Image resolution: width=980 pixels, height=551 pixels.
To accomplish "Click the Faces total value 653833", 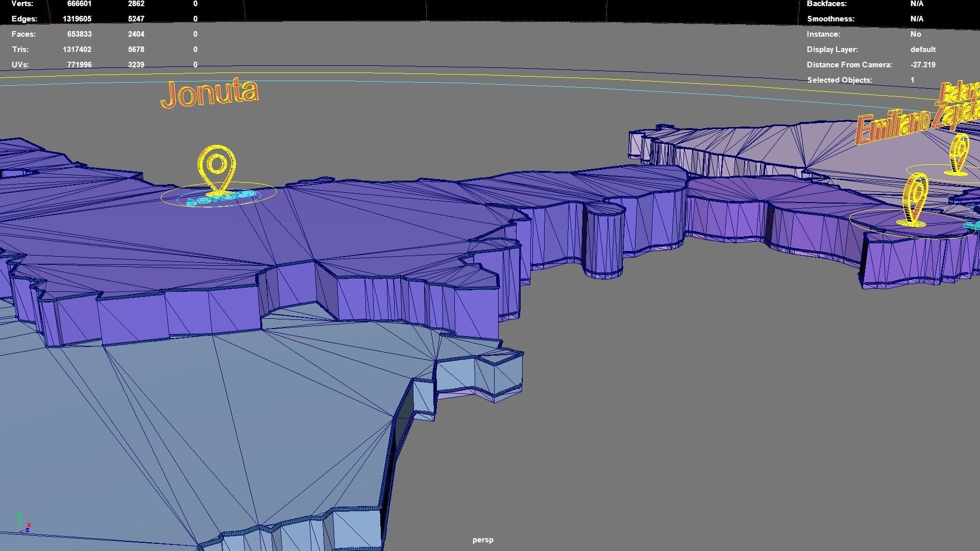I will click(x=79, y=34).
